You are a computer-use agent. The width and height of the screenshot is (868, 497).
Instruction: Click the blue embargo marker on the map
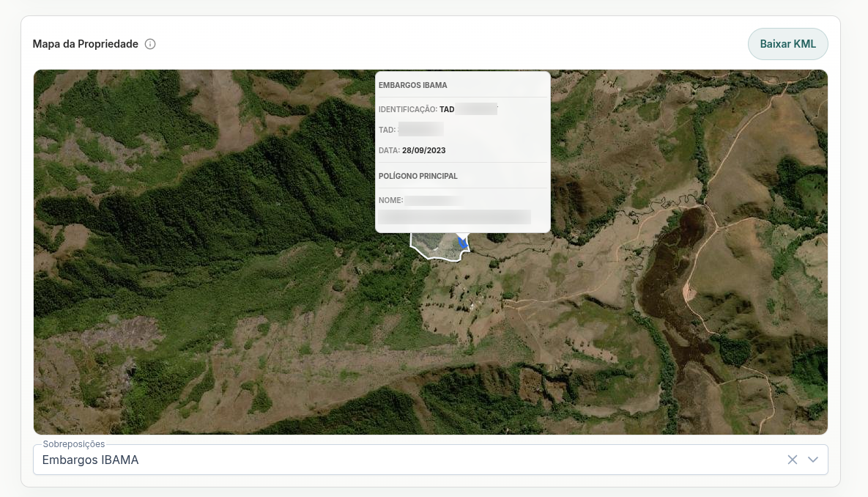[x=463, y=243]
